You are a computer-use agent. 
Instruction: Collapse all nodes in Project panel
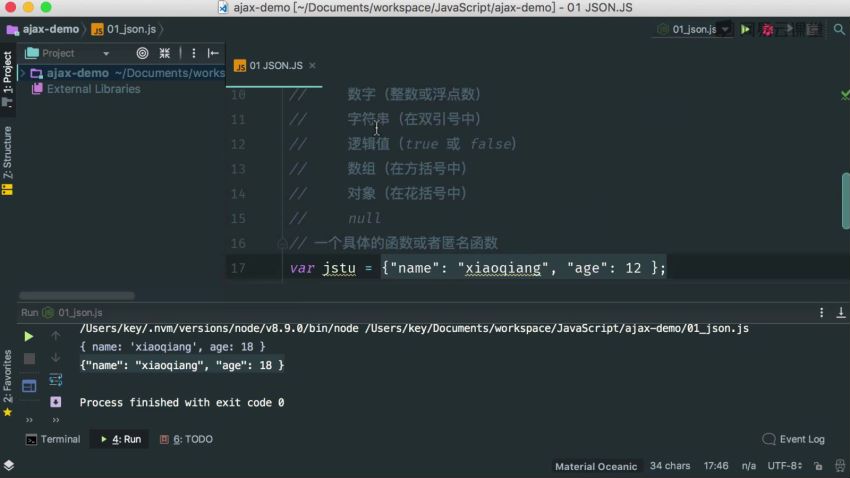pyautogui.click(x=164, y=53)
